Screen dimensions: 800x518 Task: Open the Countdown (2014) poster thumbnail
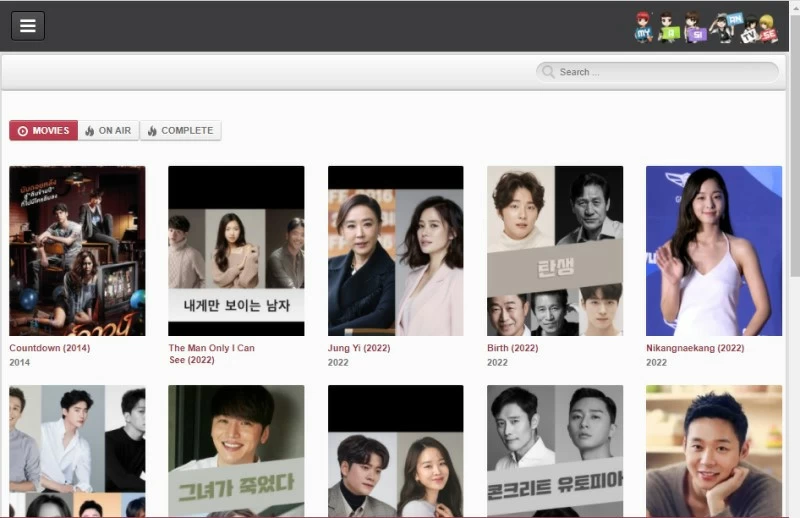pyautogui.click(x=77, y=251)
